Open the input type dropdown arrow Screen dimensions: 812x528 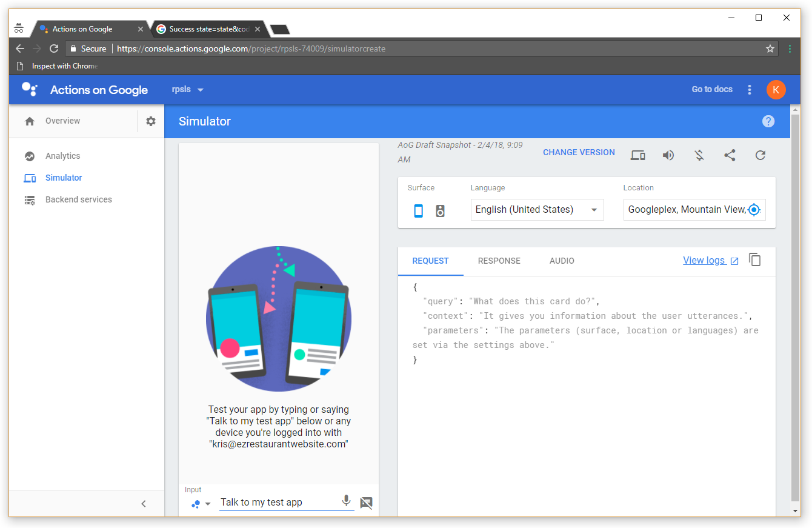tap(208, 504)
